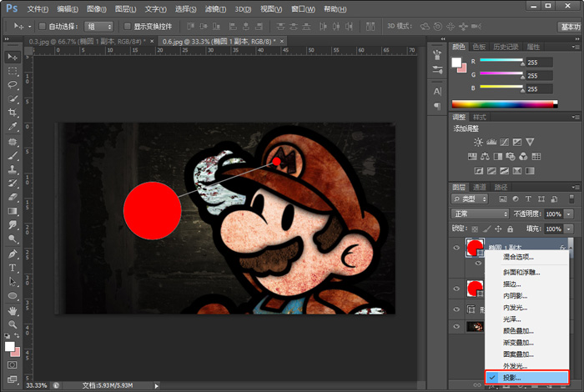Open the 文件 menu
This screenshot has width=584, height=392.
(38, 9)
